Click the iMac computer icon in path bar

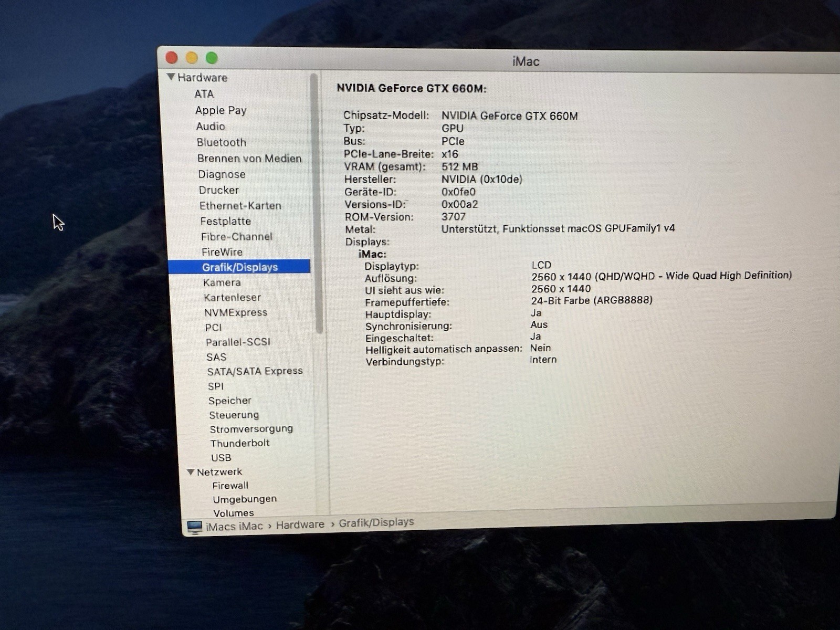tap(194, 527)
